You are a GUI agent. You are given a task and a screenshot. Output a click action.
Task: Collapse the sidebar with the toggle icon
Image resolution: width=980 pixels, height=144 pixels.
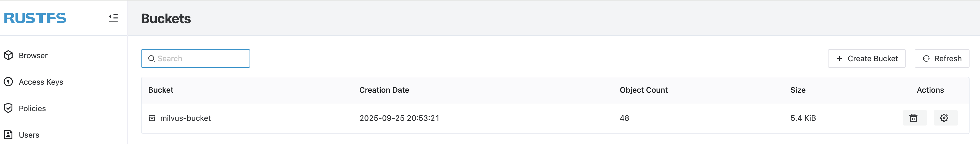tap(113, 18)
